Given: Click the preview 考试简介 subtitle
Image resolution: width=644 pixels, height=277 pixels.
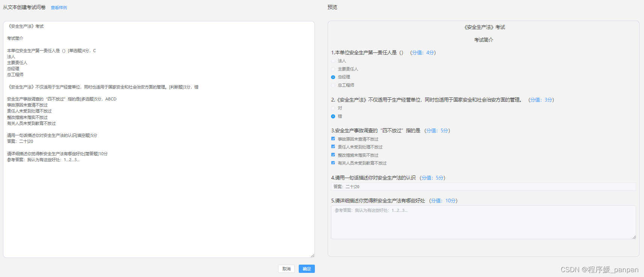Looking at the screenshot, I should click(x=483, y=40).
